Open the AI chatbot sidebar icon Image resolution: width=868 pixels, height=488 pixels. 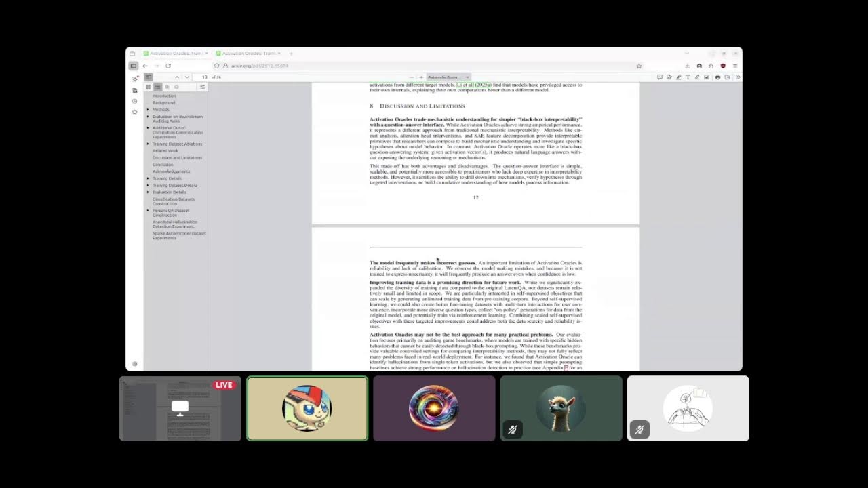tap(135, 79)
